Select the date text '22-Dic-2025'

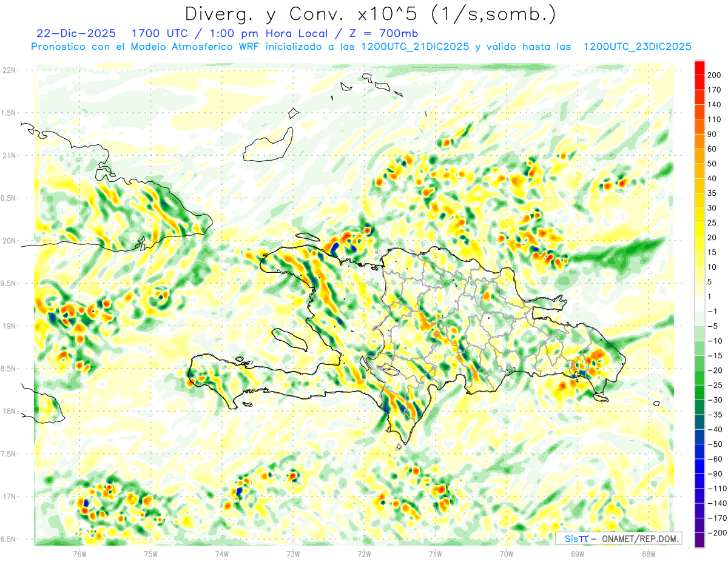[x=76, y=33]
